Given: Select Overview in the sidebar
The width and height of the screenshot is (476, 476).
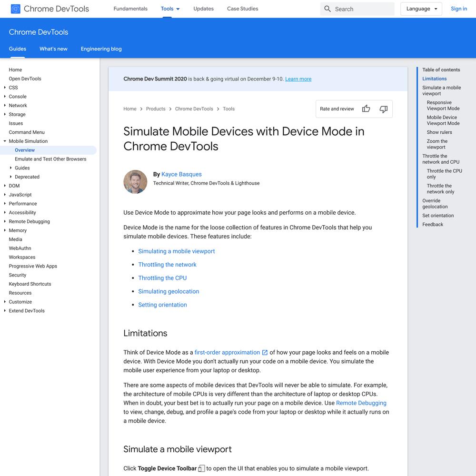Looking at the screenshot, I should [25, 150].
